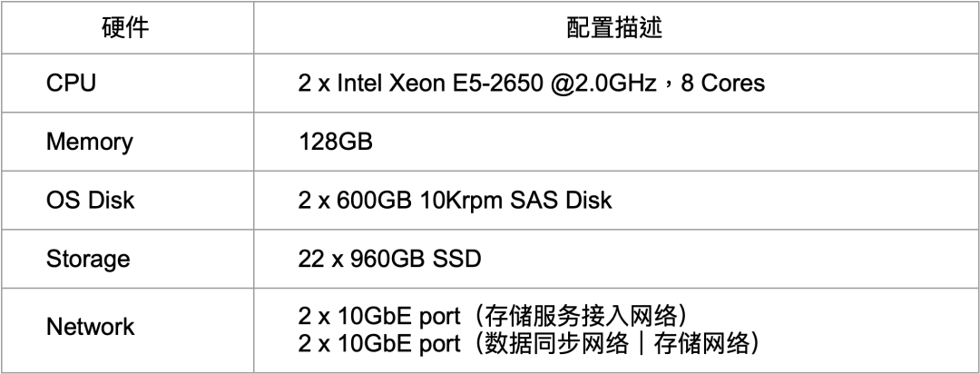Click the 128GB memory value
Viewport: 980px width, 374px height.
tap(335, 142)
